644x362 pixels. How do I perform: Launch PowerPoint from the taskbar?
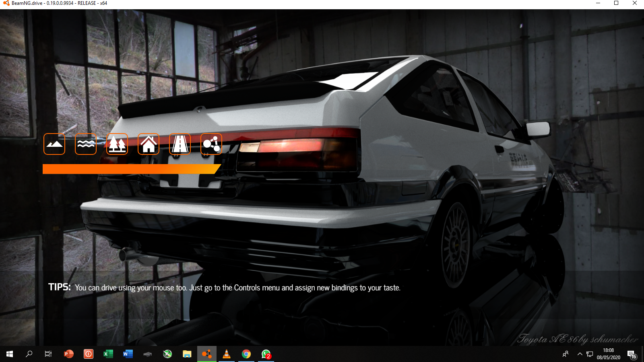[69, 354]
